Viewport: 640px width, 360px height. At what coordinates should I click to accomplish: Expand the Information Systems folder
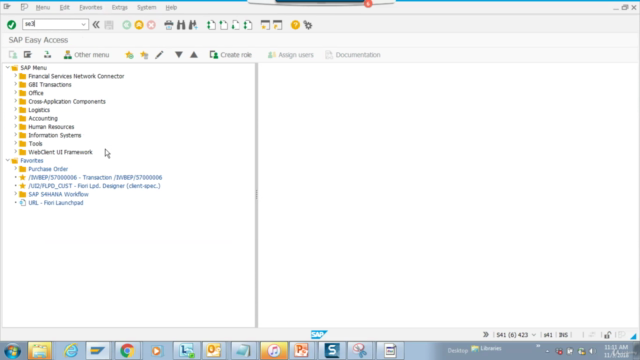coord(16,135)
